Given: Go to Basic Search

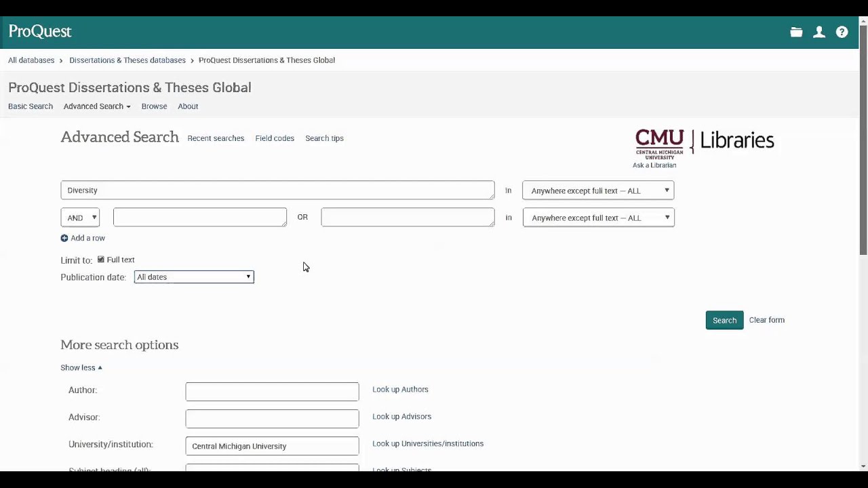Looking at the screenshot, I should coord(31,106).
